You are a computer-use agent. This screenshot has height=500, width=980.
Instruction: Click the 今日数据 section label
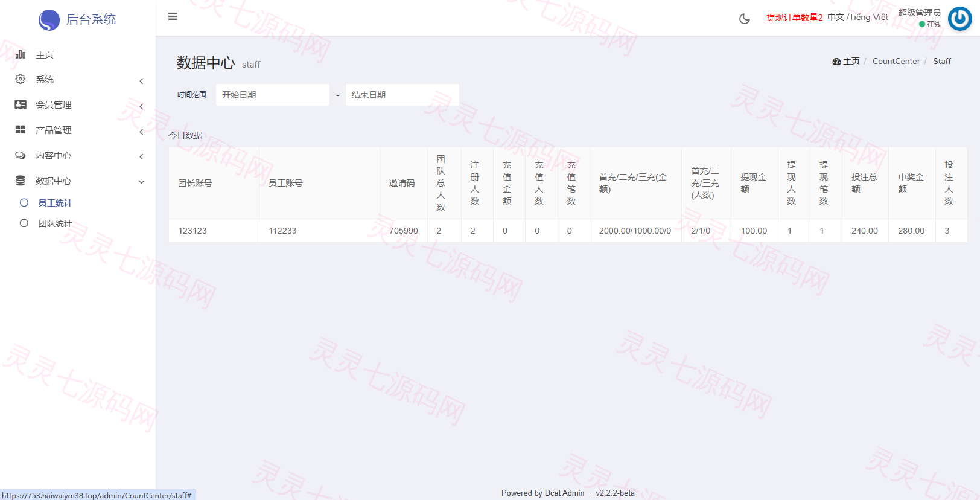click(x=185, y=135)
